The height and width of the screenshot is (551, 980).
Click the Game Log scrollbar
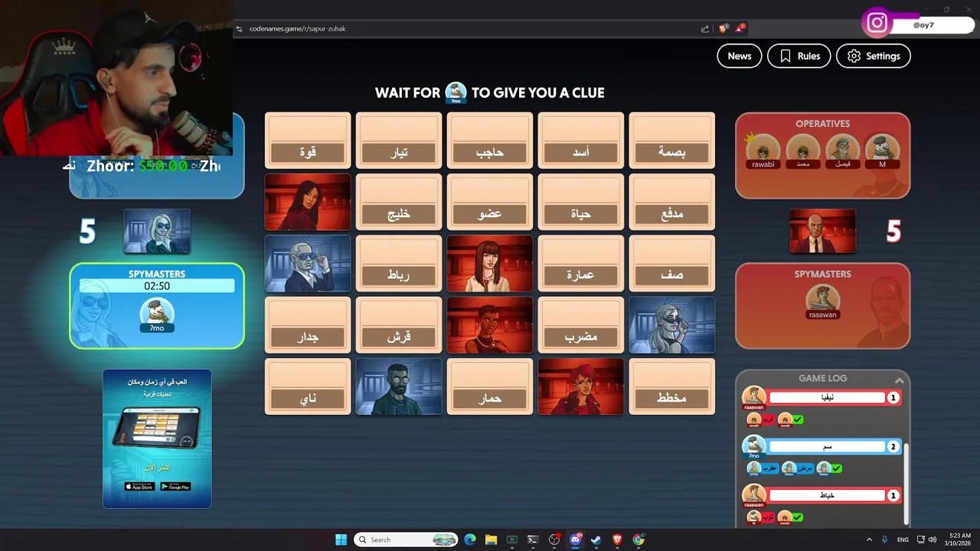tap(907, 482)
